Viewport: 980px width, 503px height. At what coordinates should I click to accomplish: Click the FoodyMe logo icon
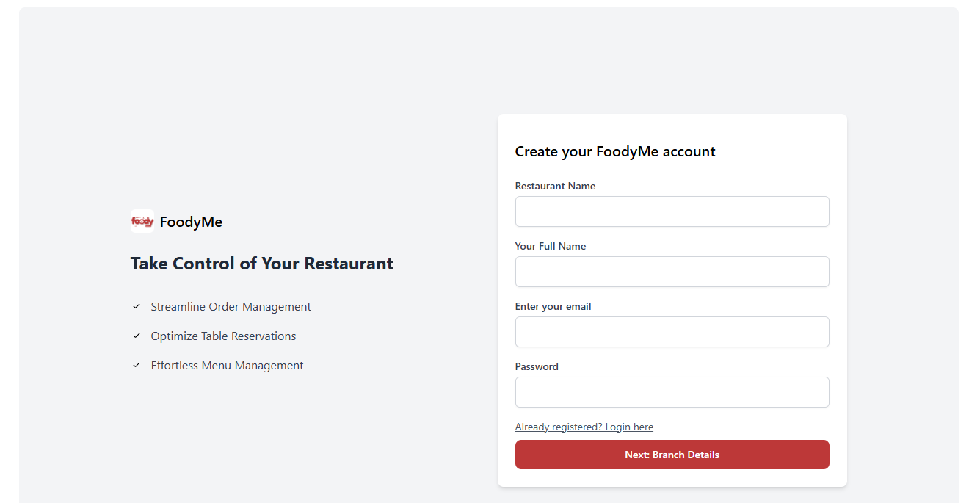click(x=142, y=221)
